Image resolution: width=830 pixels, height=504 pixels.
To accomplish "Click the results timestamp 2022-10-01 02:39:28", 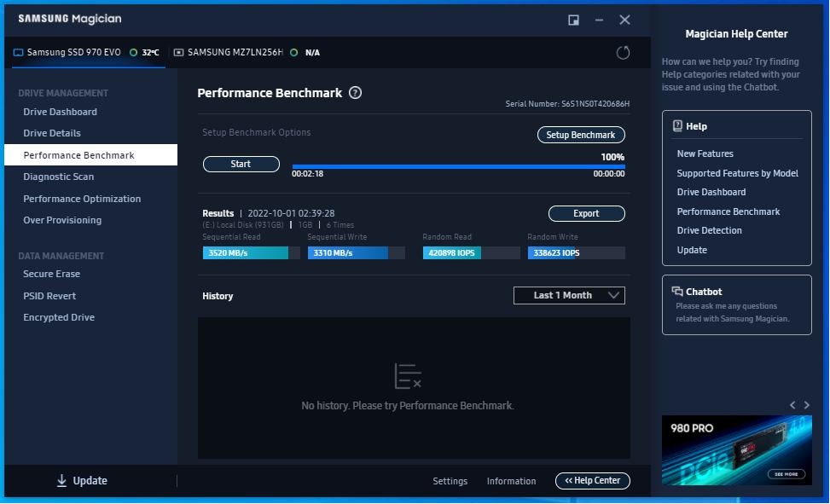I will (291, 213).
